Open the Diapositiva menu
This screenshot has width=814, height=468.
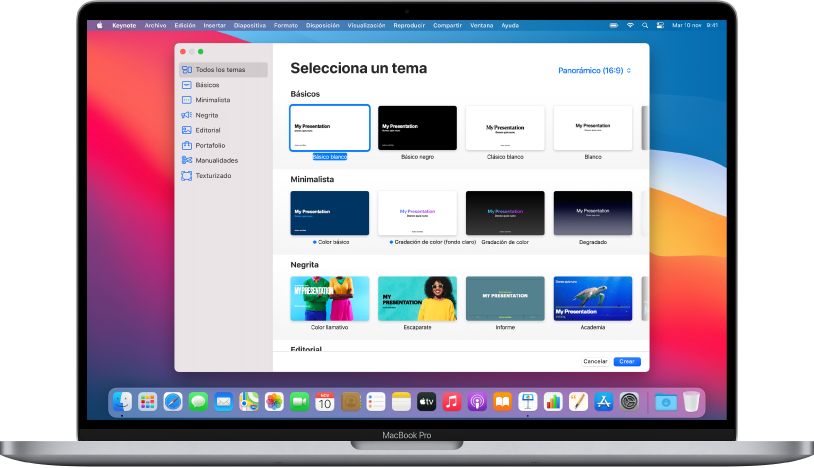coord(249,25)
